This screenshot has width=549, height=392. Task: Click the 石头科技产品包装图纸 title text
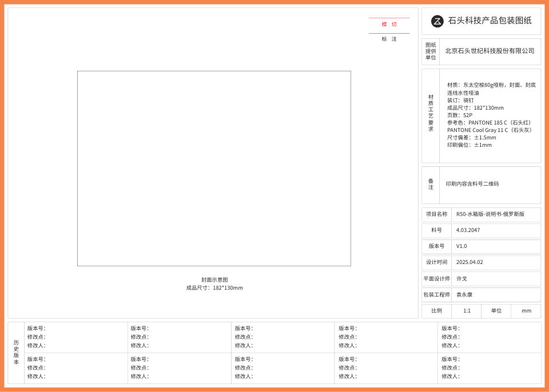click(490, 21)
